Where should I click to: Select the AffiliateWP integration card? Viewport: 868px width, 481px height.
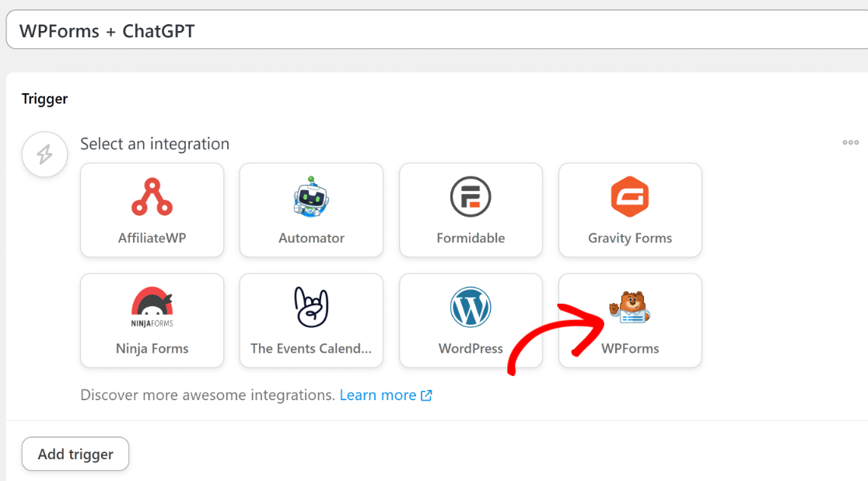click(x=152, y=210)
